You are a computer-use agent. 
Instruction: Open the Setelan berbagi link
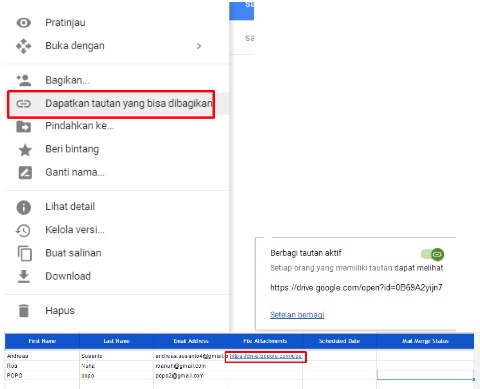pos(297,315)
